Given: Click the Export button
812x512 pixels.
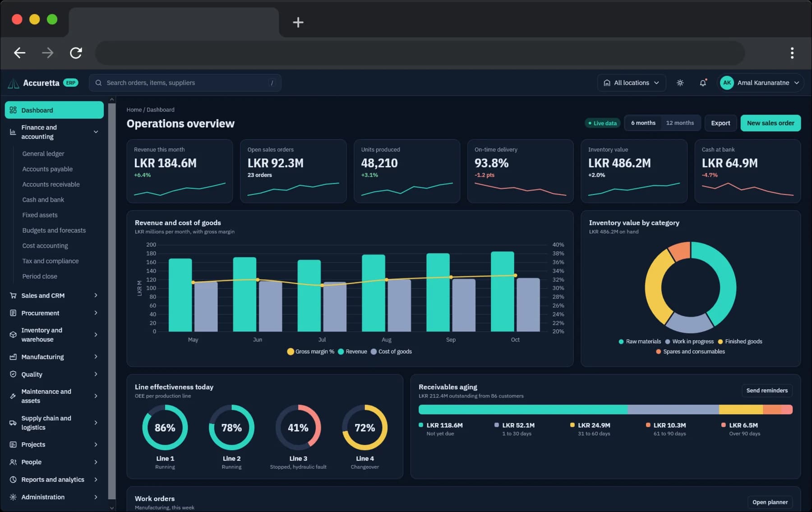Looking at the screenshot, I should 720,123.
